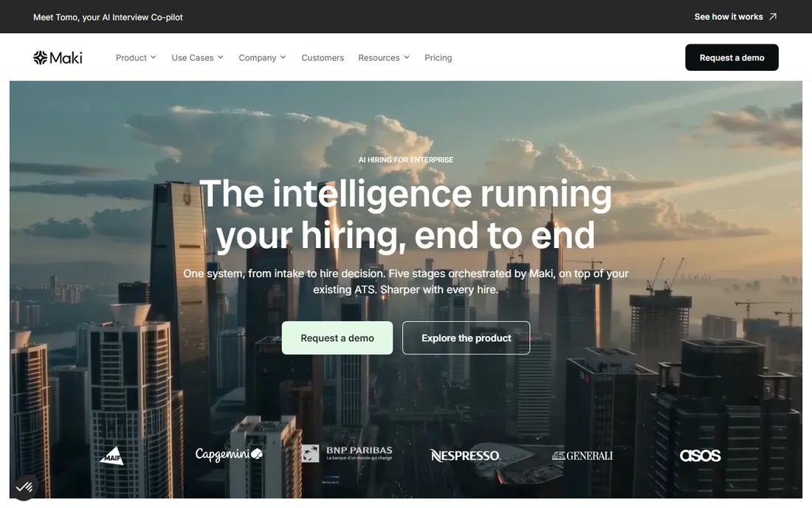812x508 pixels.
Task: Click the arrow icon beside See how it works
Action: [773, 16]
